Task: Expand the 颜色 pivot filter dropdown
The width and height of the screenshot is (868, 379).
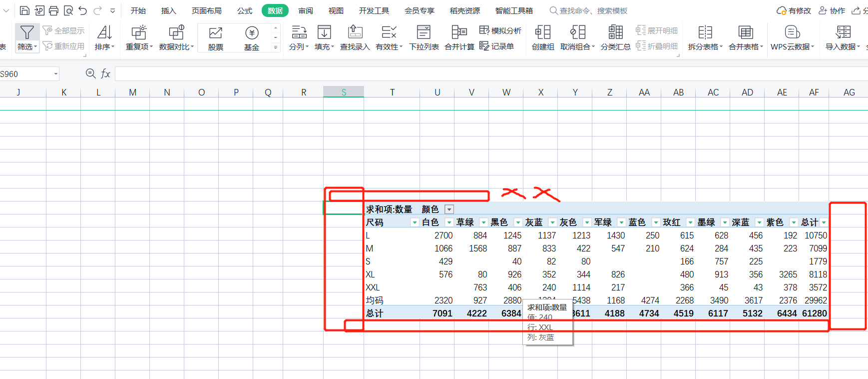Action: point(449,209)
